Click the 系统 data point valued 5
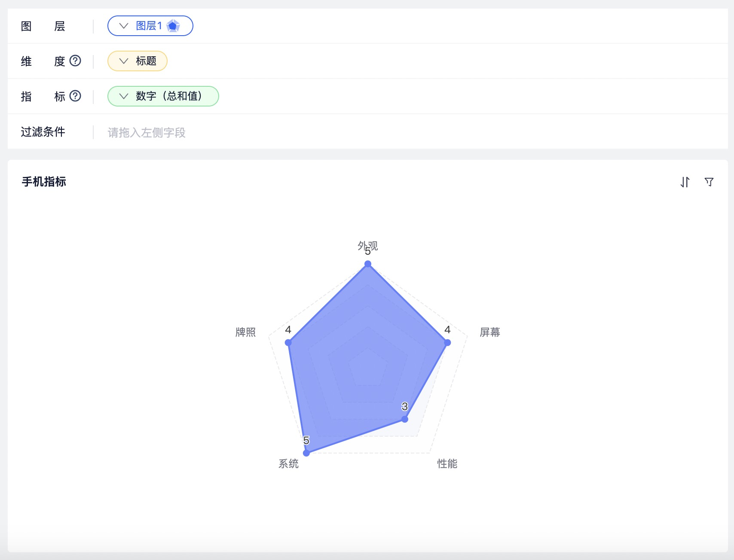Image resolution: width=734 pixels, height=560 pixels. click(x=306, y=453)
